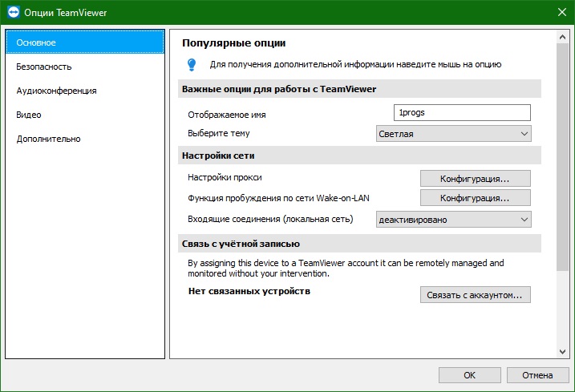Click the Отмена button

point(537,375)
